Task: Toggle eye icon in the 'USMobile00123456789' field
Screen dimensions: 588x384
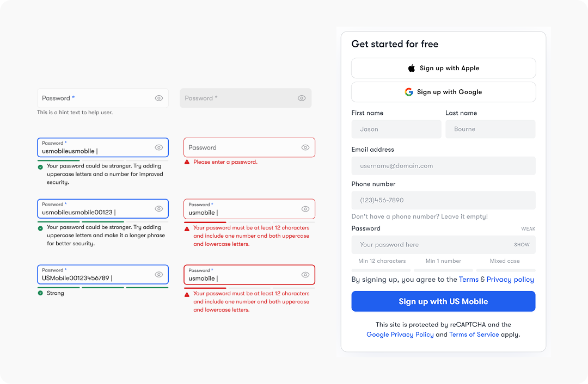Action: coord(159,275)
